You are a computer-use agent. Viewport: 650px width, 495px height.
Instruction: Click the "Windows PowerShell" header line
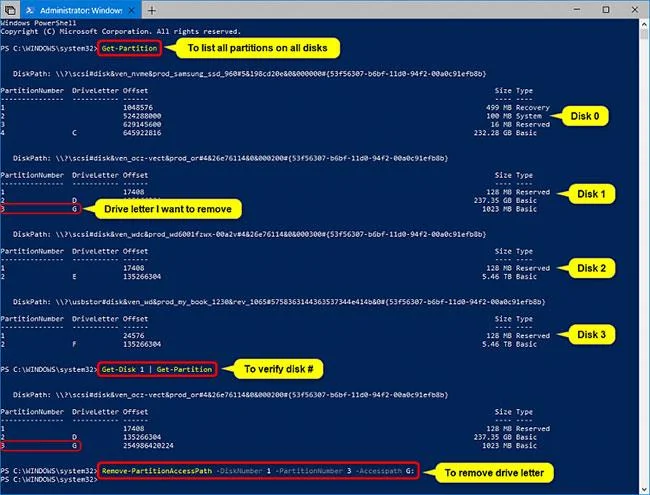[38, 23]
